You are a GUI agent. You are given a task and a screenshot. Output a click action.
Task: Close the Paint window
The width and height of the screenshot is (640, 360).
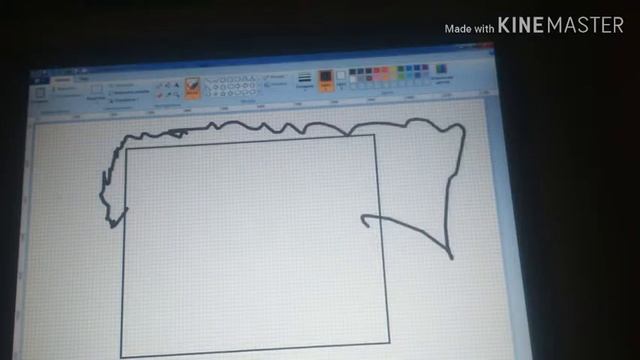tap(488, 45)
